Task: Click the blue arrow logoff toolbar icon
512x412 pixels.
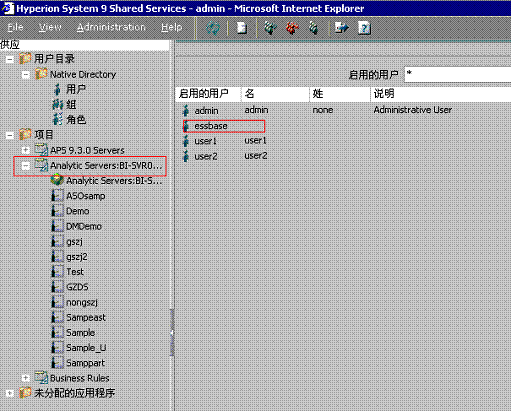Action: point(342,28)
